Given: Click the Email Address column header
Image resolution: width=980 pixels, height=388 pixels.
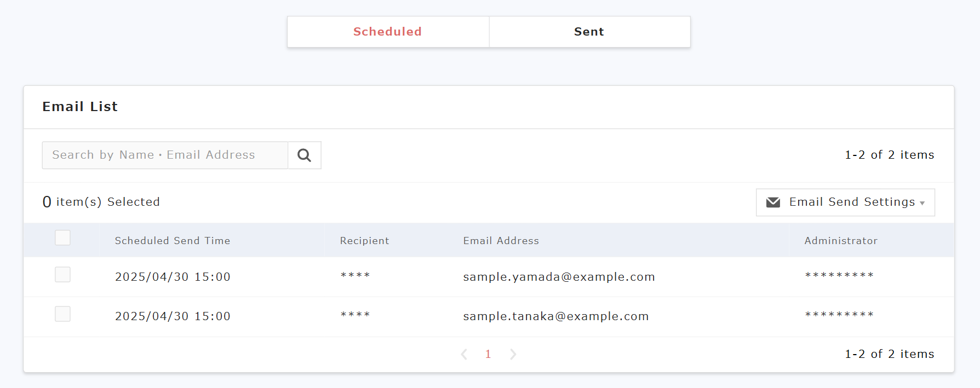Looking at the screenshot, I should [x=501, y=241].
